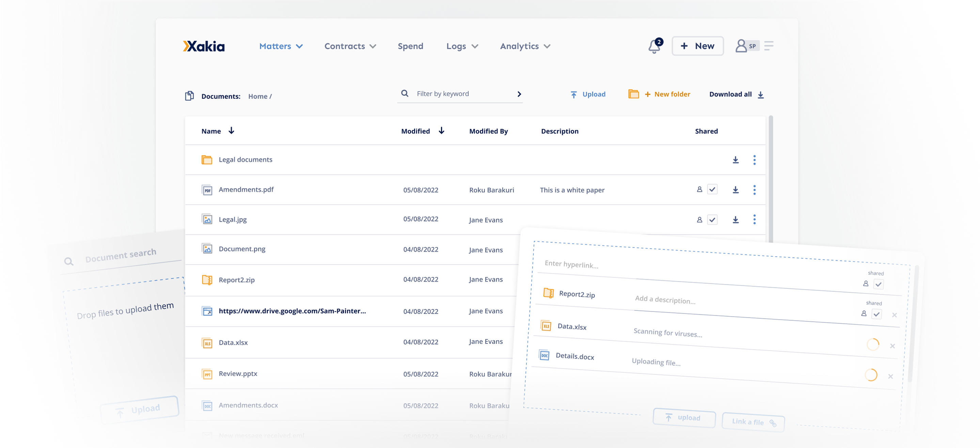Open the notifications bell

coord(654,46)
